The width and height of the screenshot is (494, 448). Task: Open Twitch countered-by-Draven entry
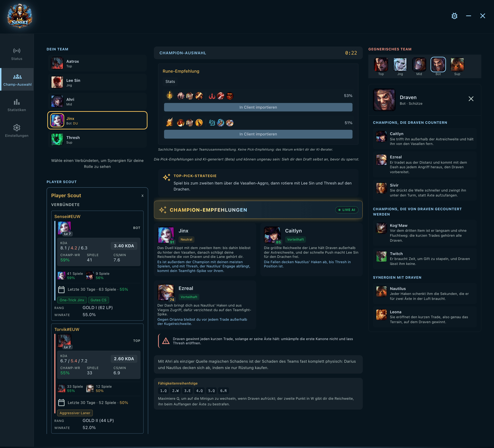(425, 258)
